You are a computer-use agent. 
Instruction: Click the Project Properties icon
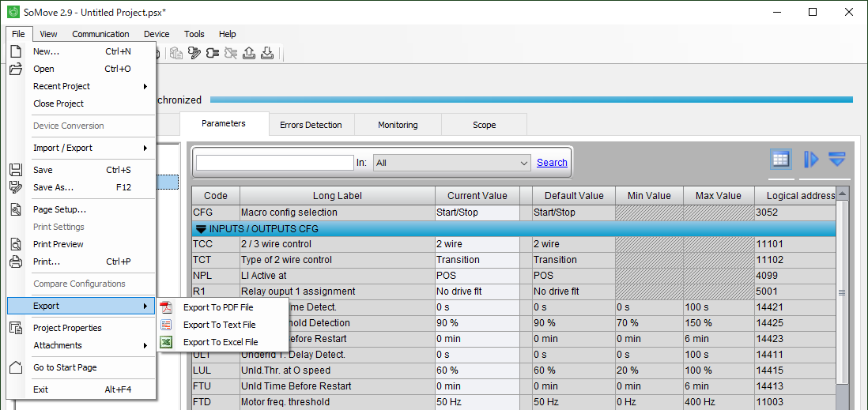[x=16, y=328]
